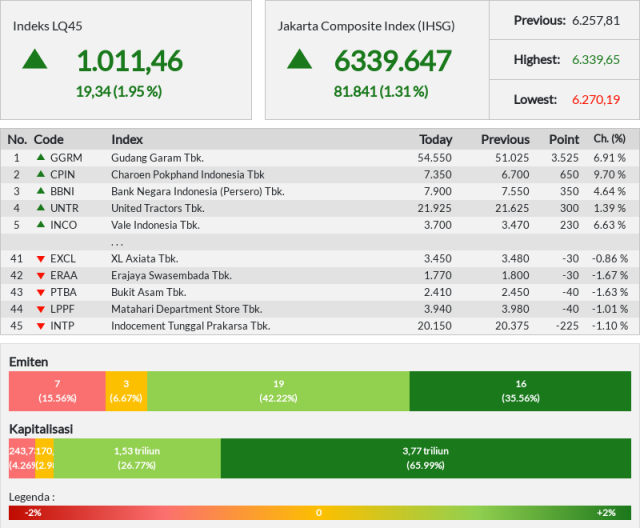
Task: Click the red down arrow next to LPPF
Action: (x=41, y=309)
